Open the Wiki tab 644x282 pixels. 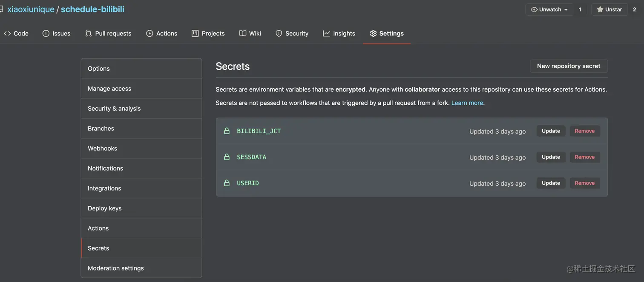coord(250,33)
